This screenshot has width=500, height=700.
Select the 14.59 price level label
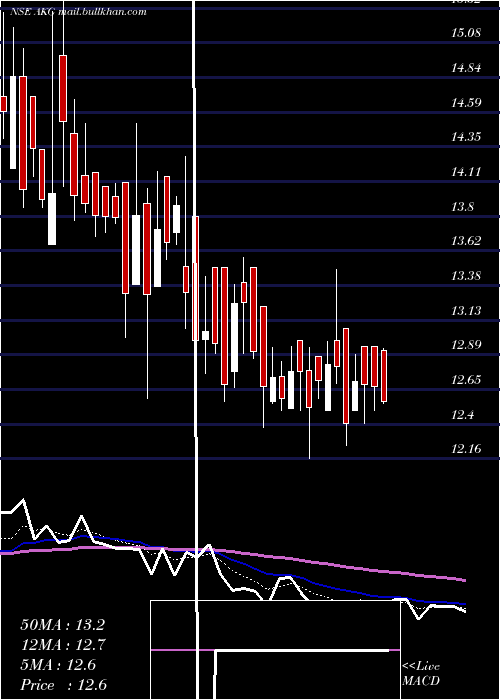click(x=466, y=103)
